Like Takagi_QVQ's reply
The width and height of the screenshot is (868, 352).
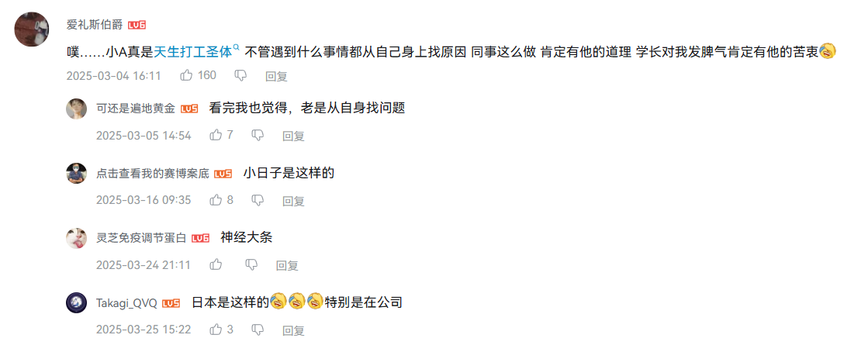point(216,330)
